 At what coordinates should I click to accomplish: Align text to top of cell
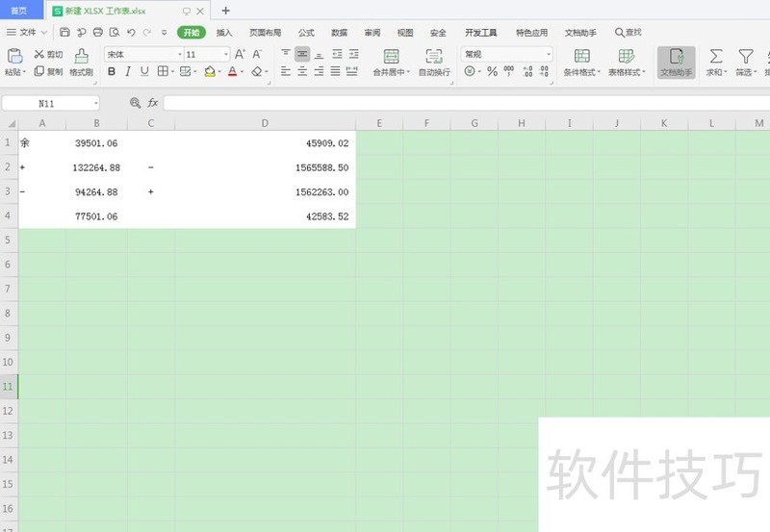point(286,54)
